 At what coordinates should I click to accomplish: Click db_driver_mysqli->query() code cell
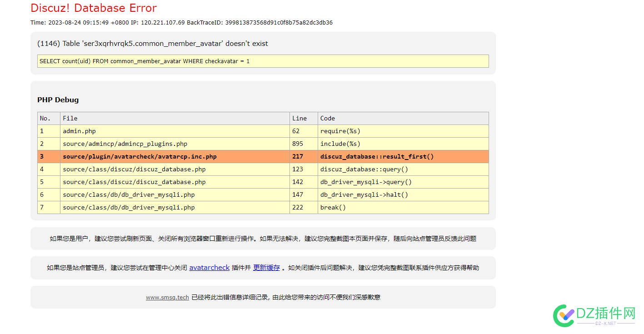[404, 182]
